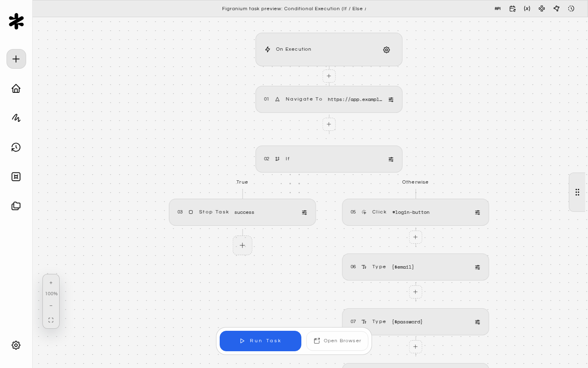Open settings sliders for Navigate To step

391,100
